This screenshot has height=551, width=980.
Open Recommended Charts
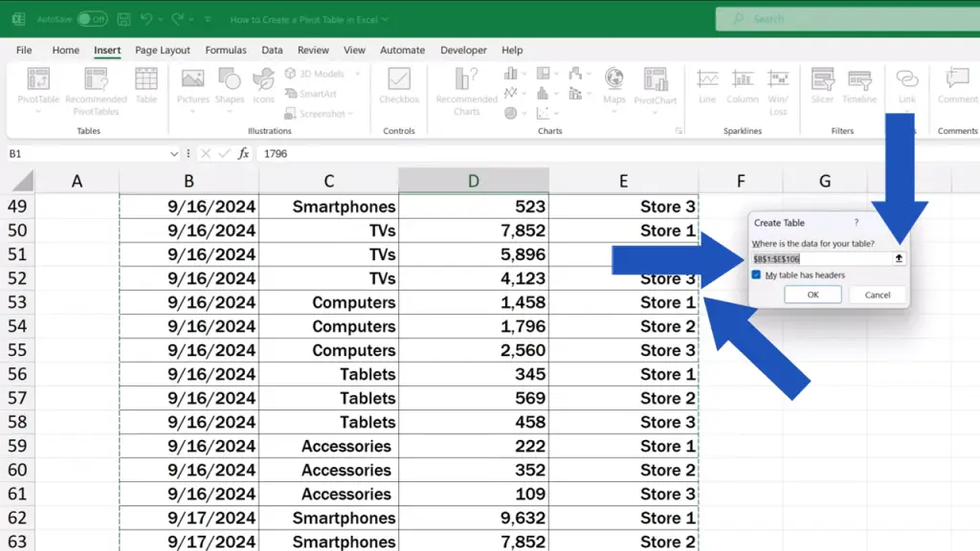(467, 91)
